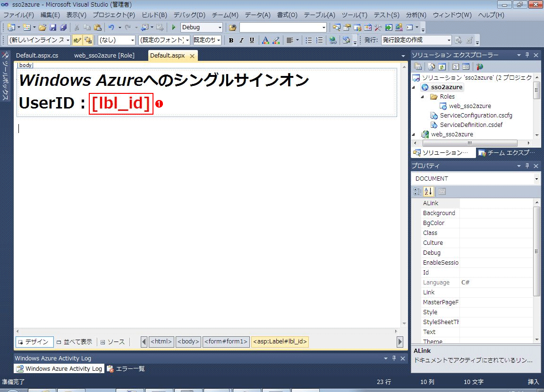Image resolution: width=544 pixels, height=392 pixels.
Task: Switch Properties to Categorized view icon
Action: (417, 192)
